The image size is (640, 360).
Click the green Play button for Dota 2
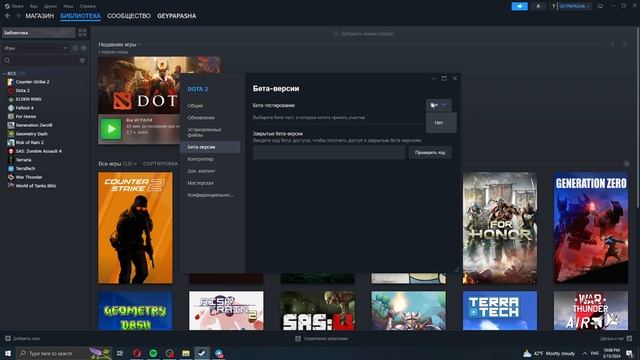(x=111, y=129)
